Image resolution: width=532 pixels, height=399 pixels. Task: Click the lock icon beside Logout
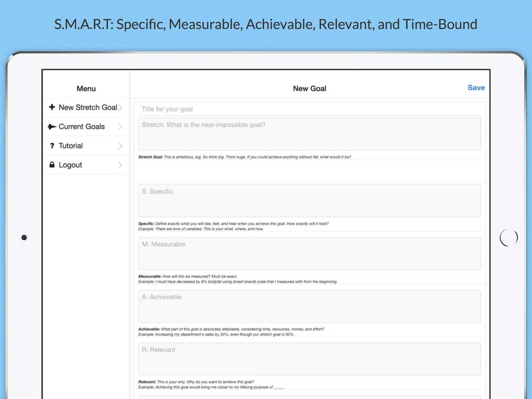(x=52, y=165)
